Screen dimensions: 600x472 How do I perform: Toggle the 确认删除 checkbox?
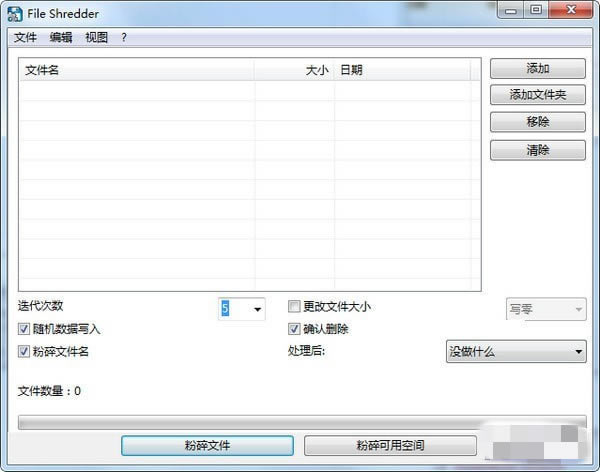294,329
